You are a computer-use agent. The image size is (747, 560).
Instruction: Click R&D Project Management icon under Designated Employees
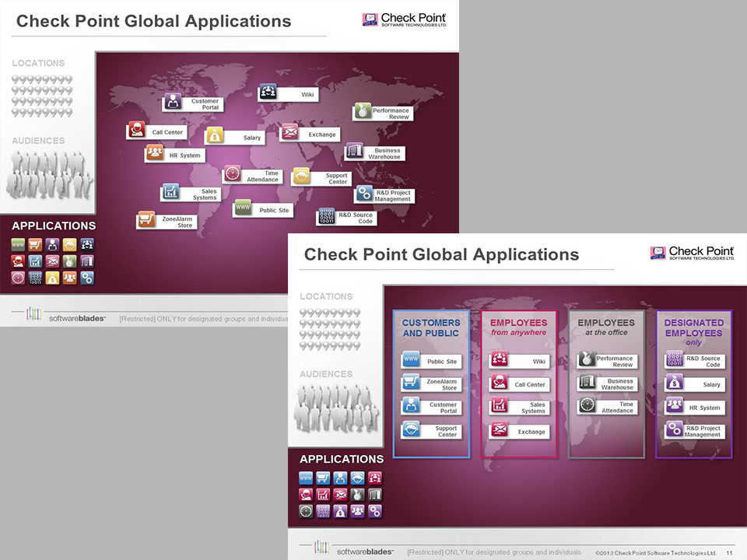click(675, 429)
